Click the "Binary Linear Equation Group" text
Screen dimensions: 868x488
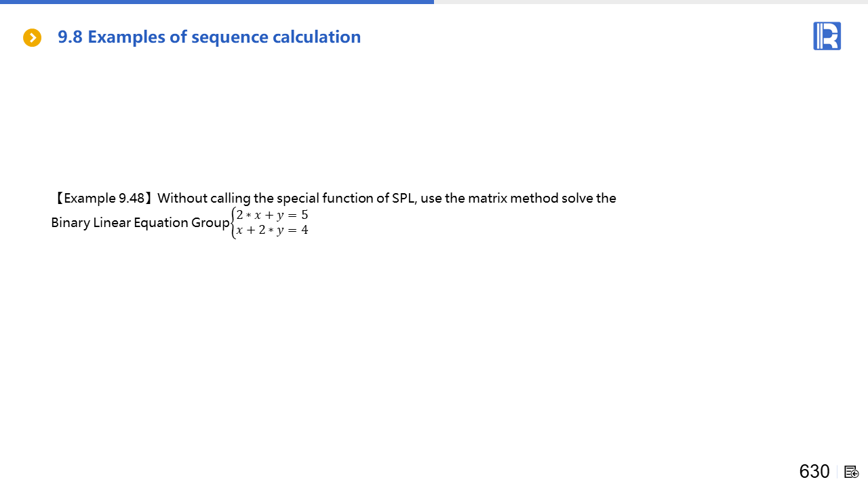(140, 223)
